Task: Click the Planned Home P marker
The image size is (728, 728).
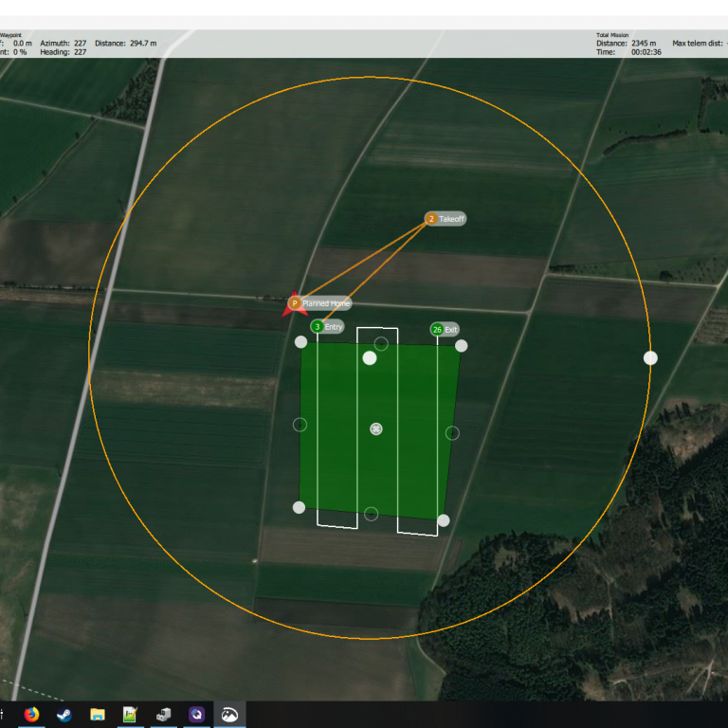Action: [x=295, y=303]
